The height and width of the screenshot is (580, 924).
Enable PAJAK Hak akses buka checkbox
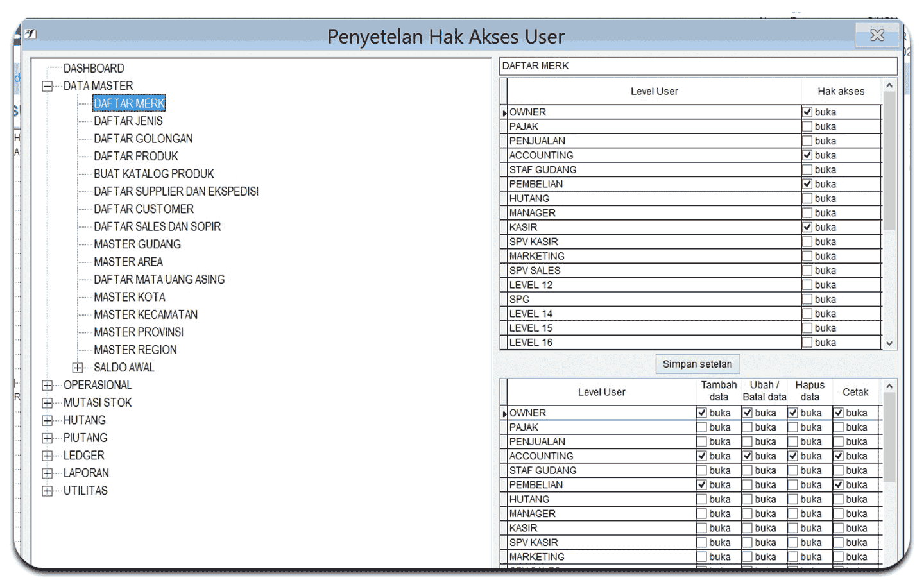pos(807,127)
